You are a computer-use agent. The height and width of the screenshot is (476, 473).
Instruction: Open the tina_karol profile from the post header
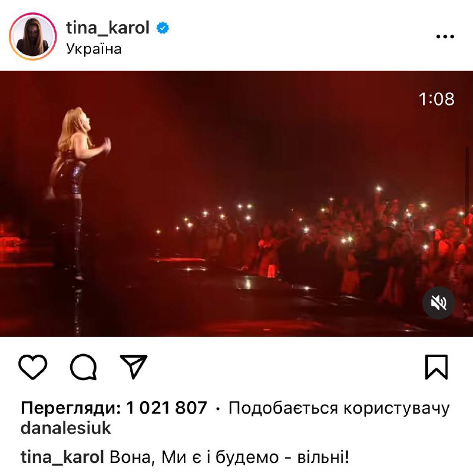108,28
